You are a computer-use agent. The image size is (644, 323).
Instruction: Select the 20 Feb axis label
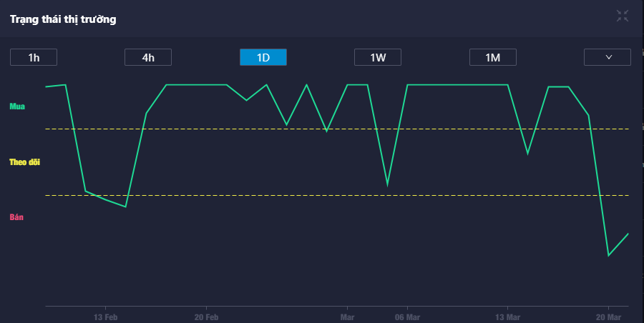point(206,317)
